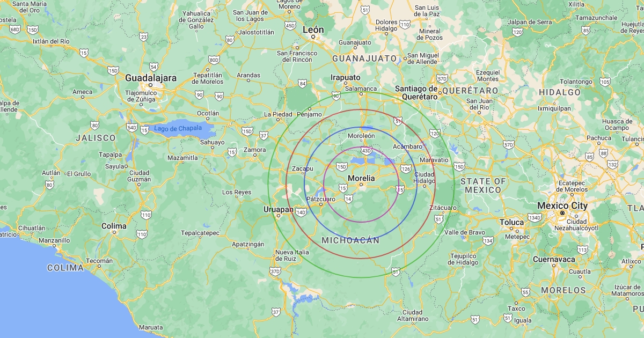Screen dimensions: 644x338
Task: Click the Ixmiquilpan label
Action: point(554,108)
